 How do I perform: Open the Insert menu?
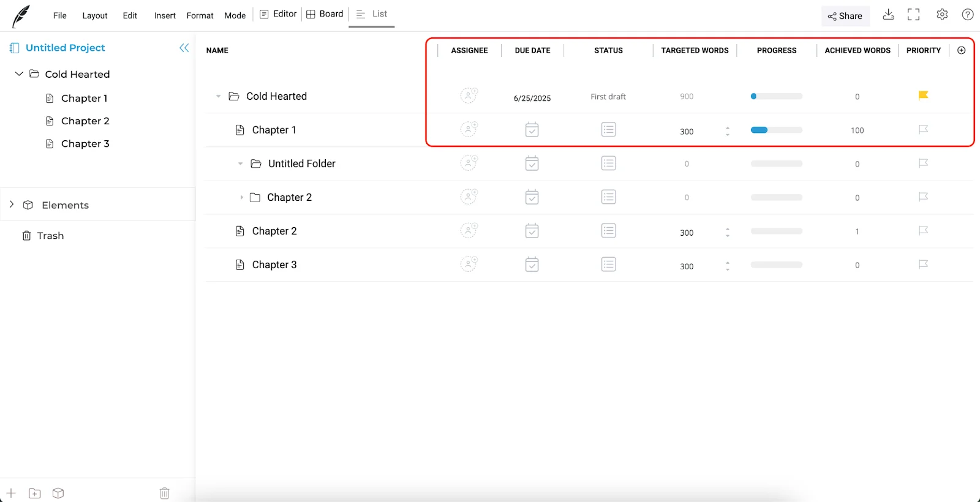(165, 16)
